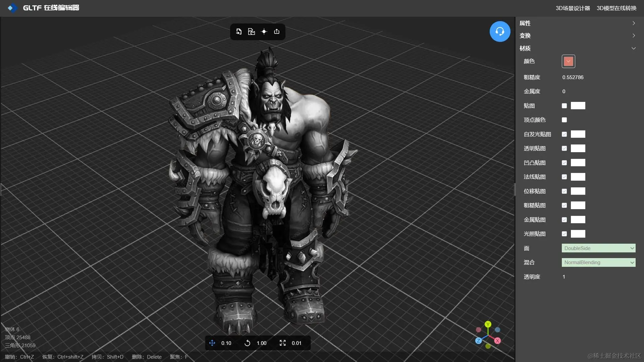This screenshot has height=362, width=644.
Task: Uncheck the 法线贴图 checkbox
Action: tap(564, 177)
